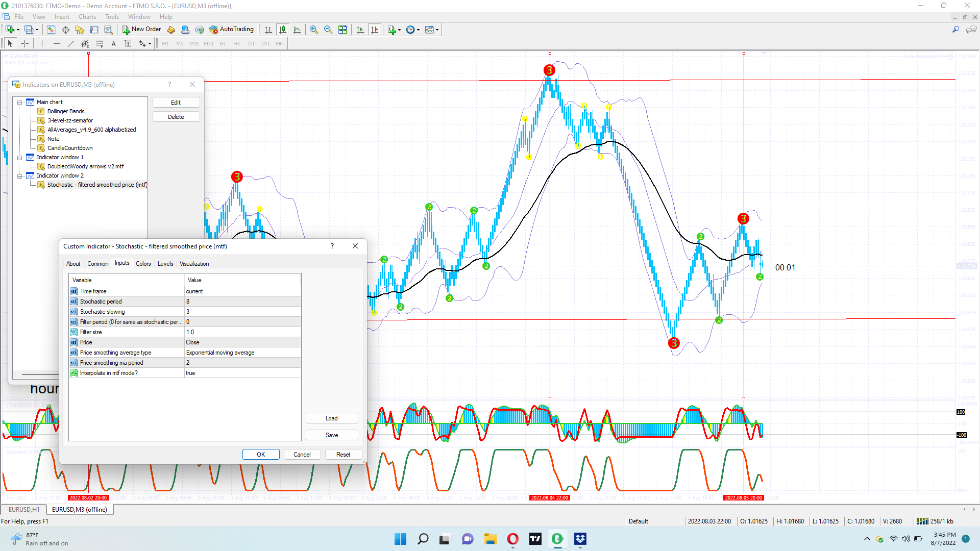980x551 pixels.
Task: Toggle the Interpolate in mtf mode value
Action: 242,373
